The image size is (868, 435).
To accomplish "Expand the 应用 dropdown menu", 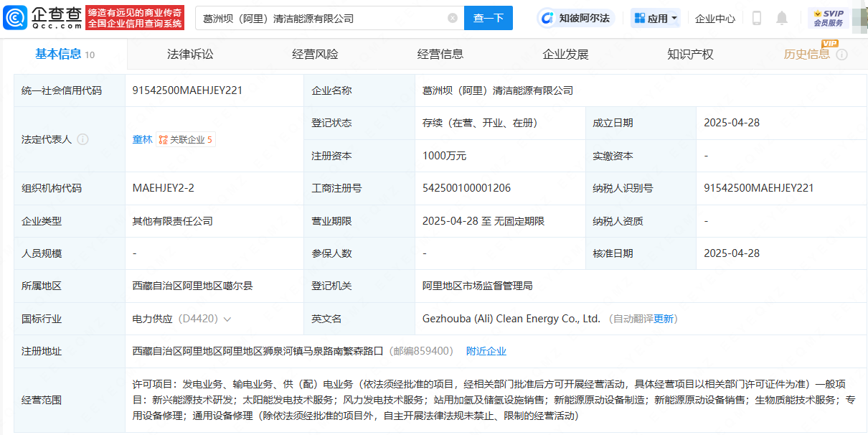I will (655, 18).
